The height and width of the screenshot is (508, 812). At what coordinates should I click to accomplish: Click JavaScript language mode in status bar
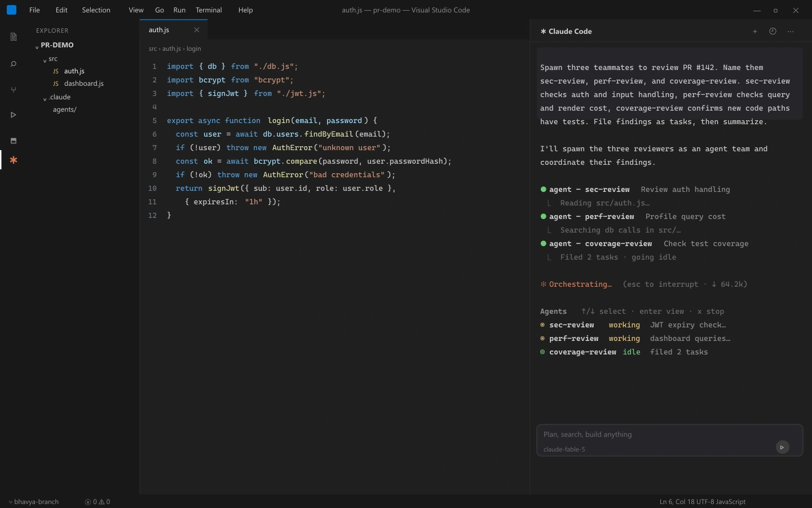coord(731,502)
